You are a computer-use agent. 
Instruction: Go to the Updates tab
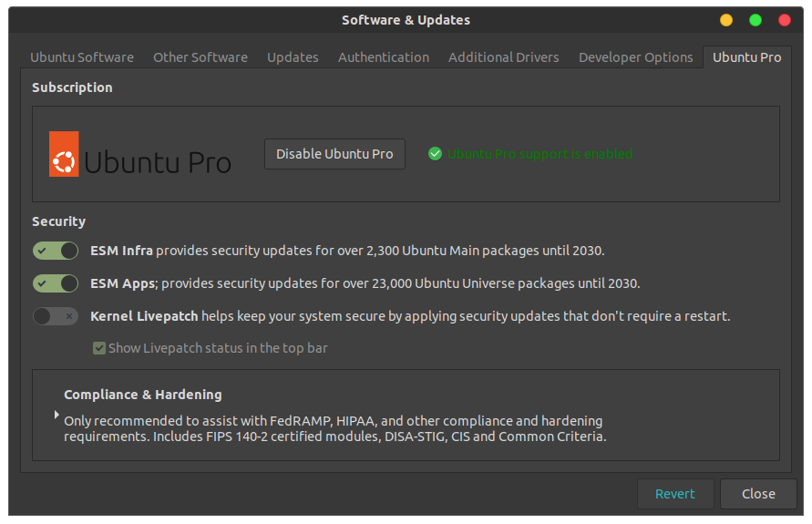point(293,57)
